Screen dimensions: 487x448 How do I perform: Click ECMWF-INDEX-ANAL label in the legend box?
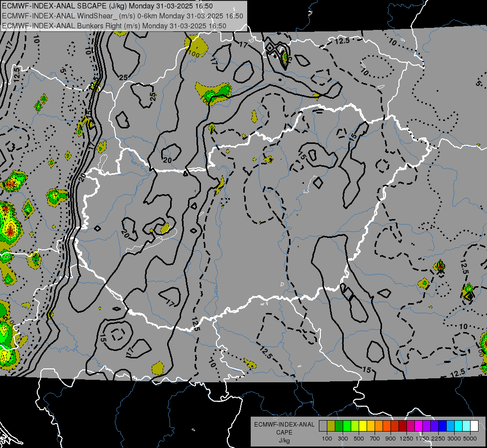284,425
